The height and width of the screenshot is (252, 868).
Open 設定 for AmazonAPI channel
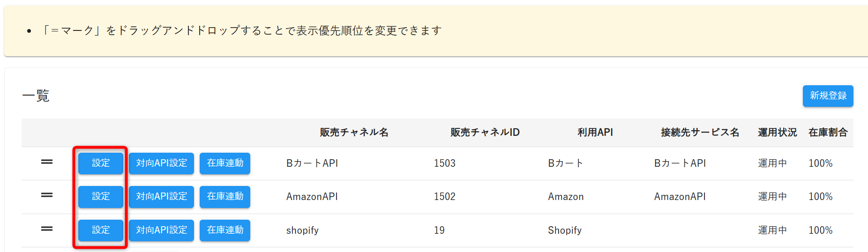click(x=101, y=197)
